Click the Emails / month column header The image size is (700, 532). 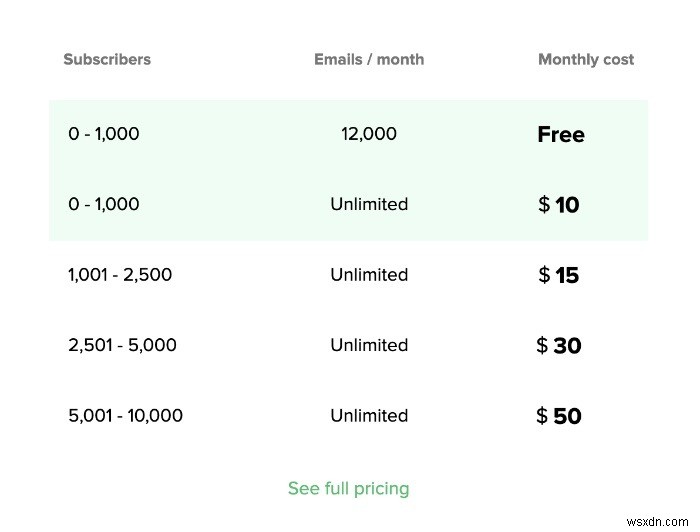pos(369,59)
